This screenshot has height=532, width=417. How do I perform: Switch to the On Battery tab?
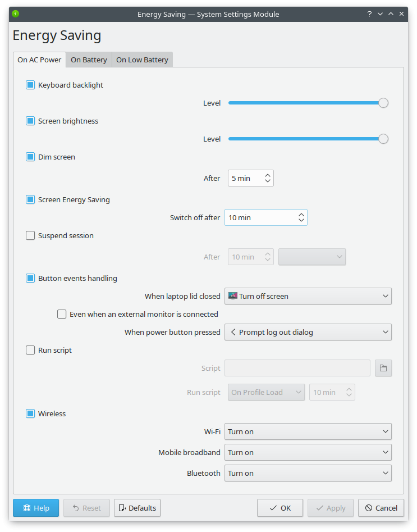coord(89,60)
